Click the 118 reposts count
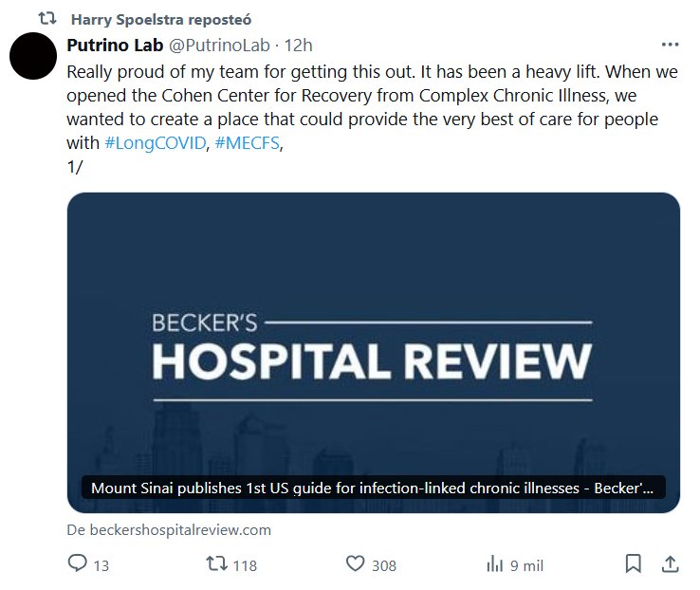Image resolution: width=700 pixels, height=590 pixels. click(x=245, y=566)
